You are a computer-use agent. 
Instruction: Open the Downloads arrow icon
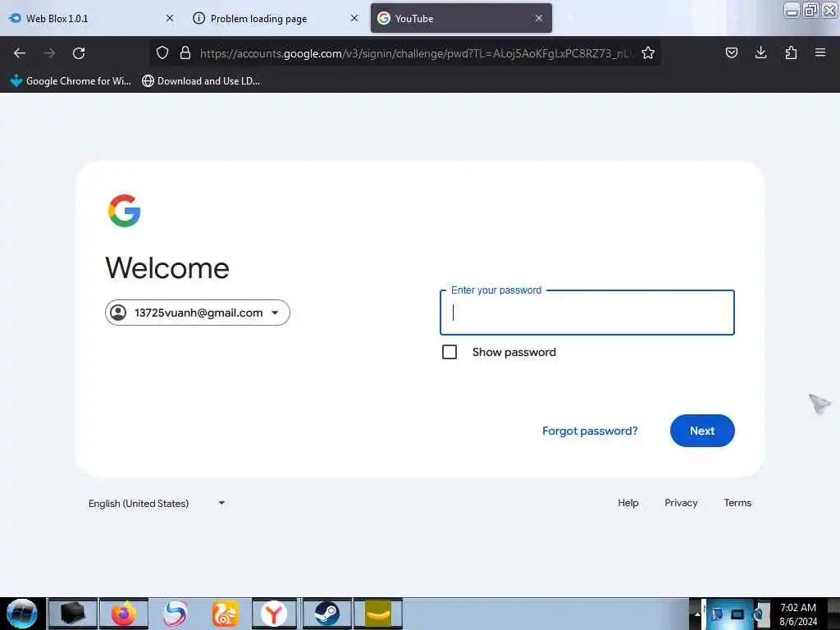(760, 52)
